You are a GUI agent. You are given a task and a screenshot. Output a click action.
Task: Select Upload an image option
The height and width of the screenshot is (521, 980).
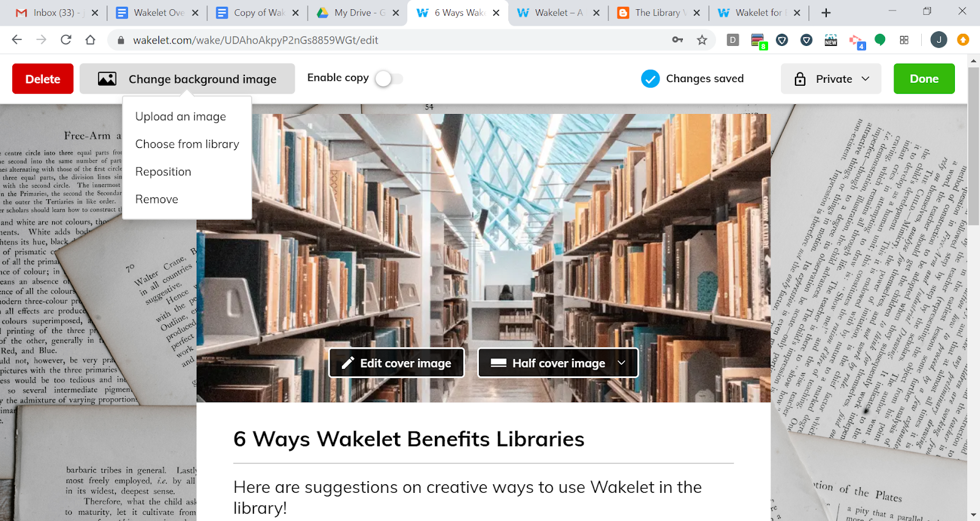tap(181, 116)
